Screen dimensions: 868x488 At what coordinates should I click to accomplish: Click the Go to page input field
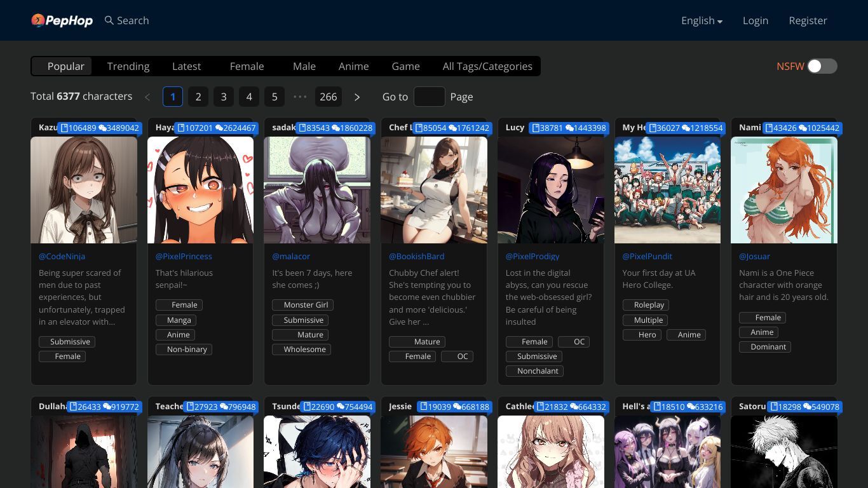430,97
